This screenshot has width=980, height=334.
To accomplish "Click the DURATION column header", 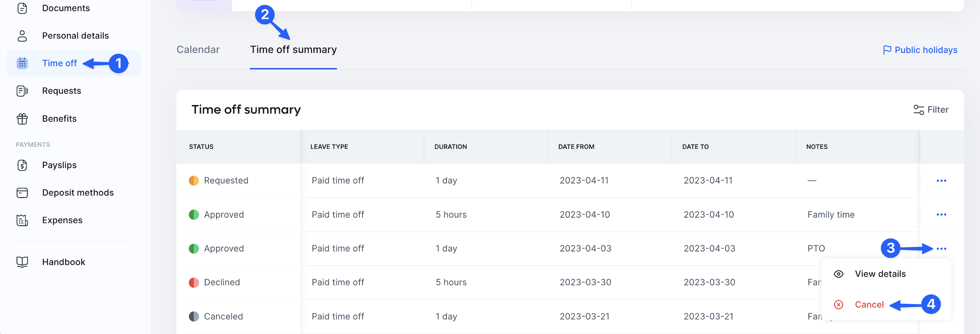I will tap(450, 147).
